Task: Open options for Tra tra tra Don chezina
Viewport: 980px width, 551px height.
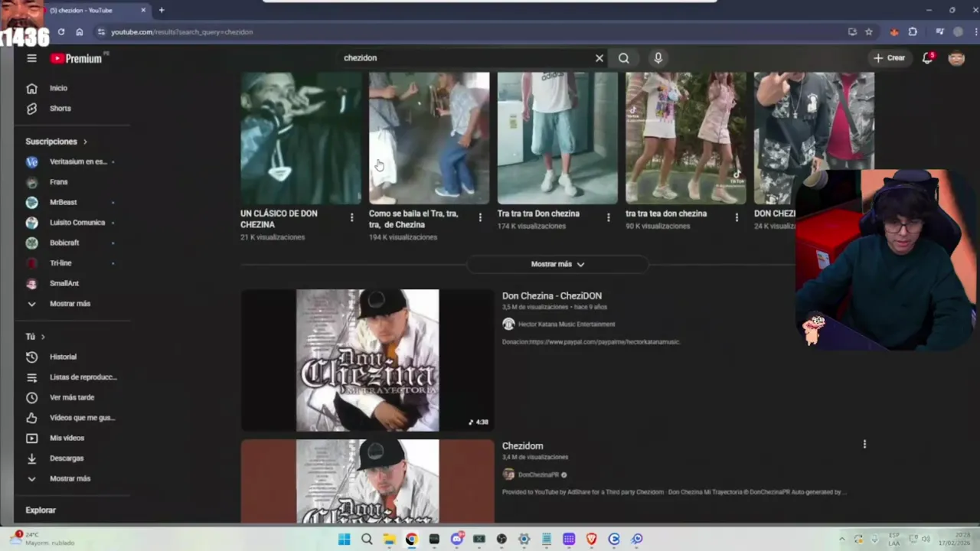Action: pos(609,218)
